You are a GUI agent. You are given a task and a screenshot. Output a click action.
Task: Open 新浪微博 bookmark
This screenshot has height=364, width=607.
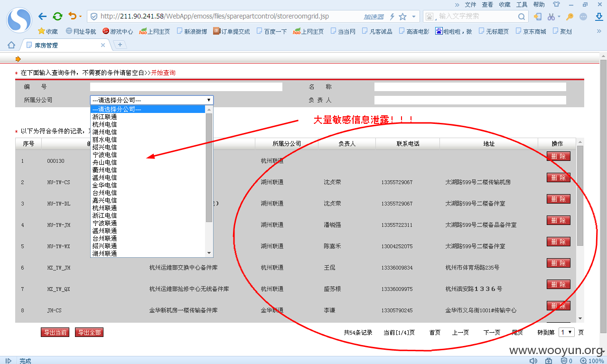[x=192, y=31]
